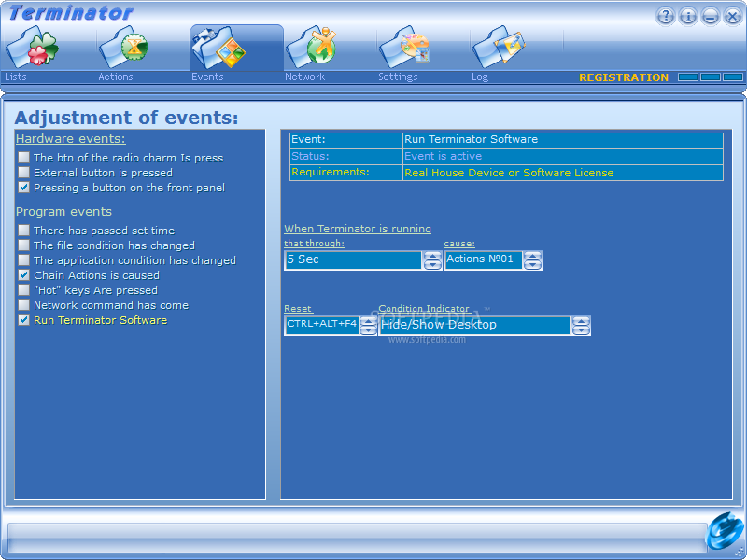The height and width of the screenshot is (560, 747).
Task: Close the Terminator window
Action: click(733, 16)
